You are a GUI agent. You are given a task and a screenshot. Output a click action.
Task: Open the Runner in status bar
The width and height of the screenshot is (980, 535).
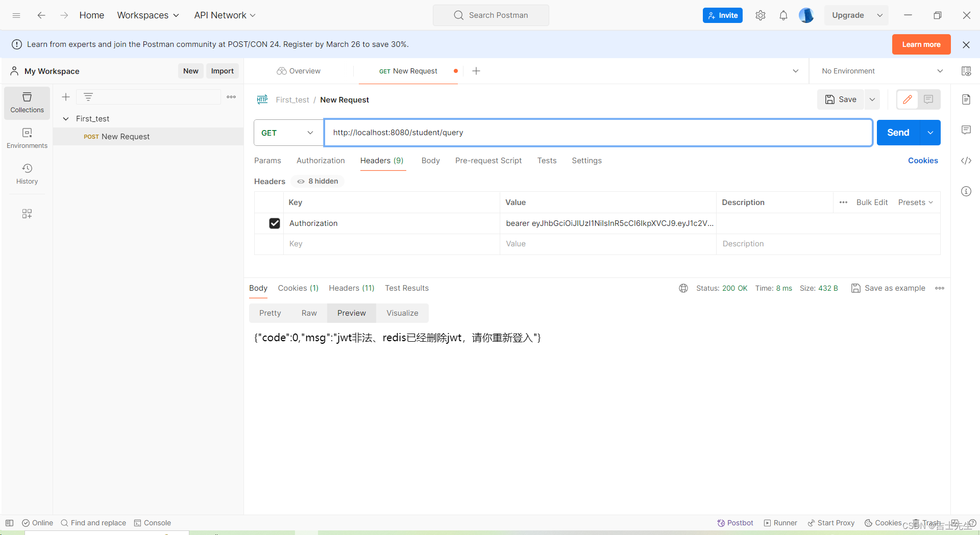(x=780, y=523)
